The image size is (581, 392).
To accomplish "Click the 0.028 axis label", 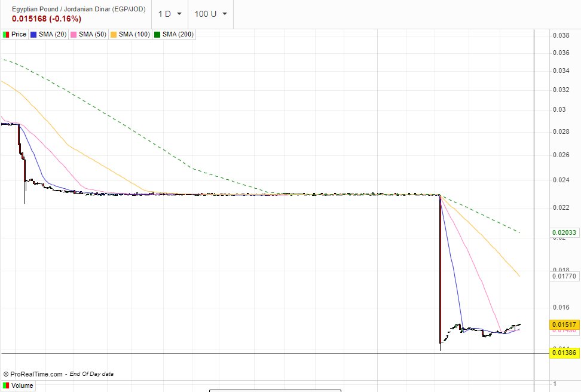I will 561,131.
